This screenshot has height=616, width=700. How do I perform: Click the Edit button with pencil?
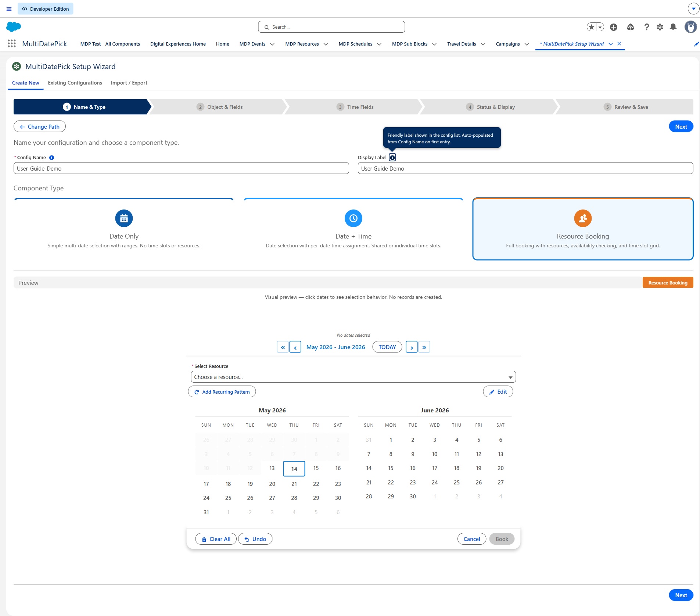click(x=498, y=392)
